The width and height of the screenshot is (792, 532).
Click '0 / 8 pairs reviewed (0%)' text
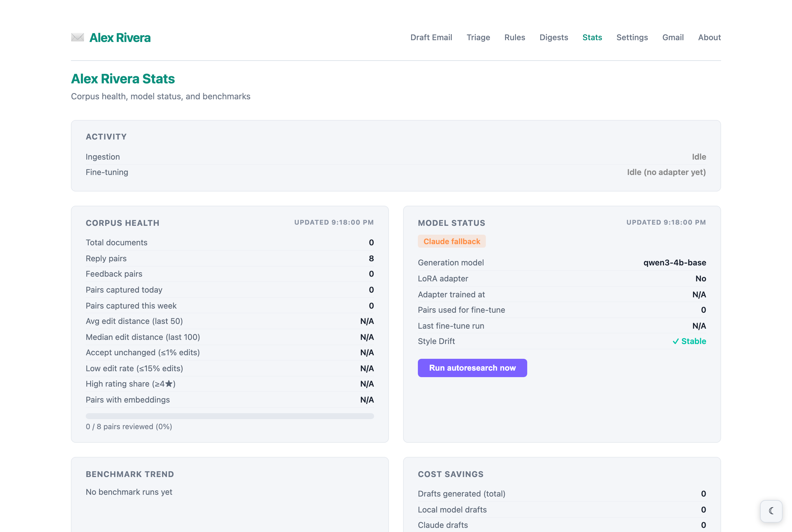click(x=129, y=426)
